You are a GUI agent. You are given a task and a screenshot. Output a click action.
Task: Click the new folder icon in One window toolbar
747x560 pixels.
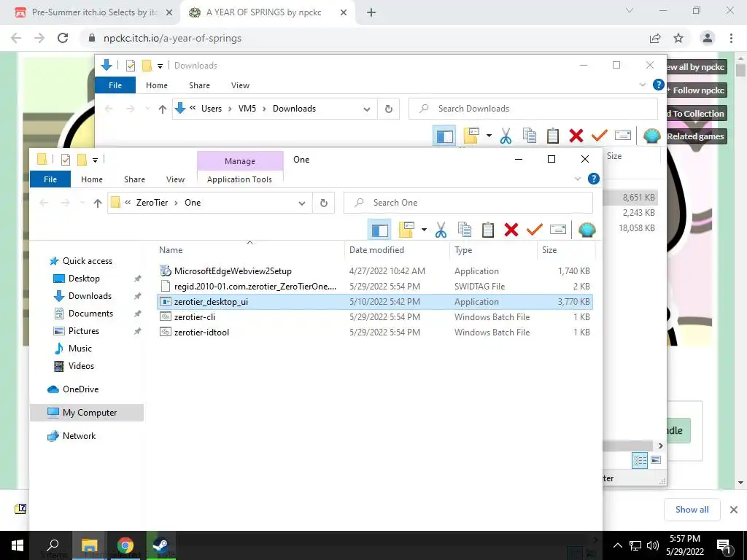click(x=406, y=230)
